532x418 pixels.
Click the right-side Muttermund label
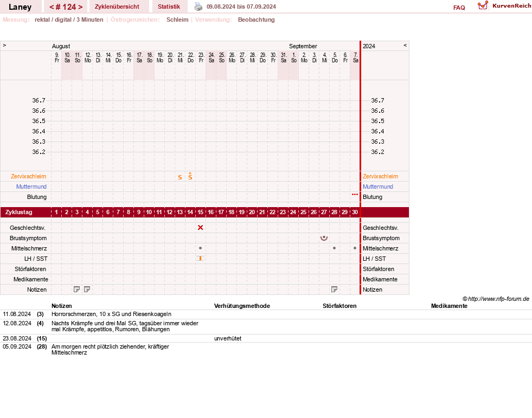pos(377,187)
